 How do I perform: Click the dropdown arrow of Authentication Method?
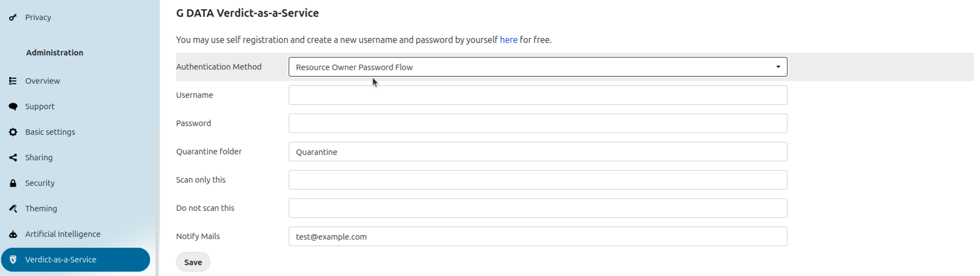(x=778, y=67)
